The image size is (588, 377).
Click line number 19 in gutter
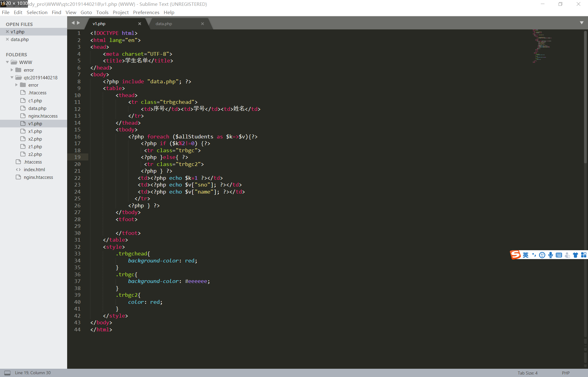click(77, 157)
